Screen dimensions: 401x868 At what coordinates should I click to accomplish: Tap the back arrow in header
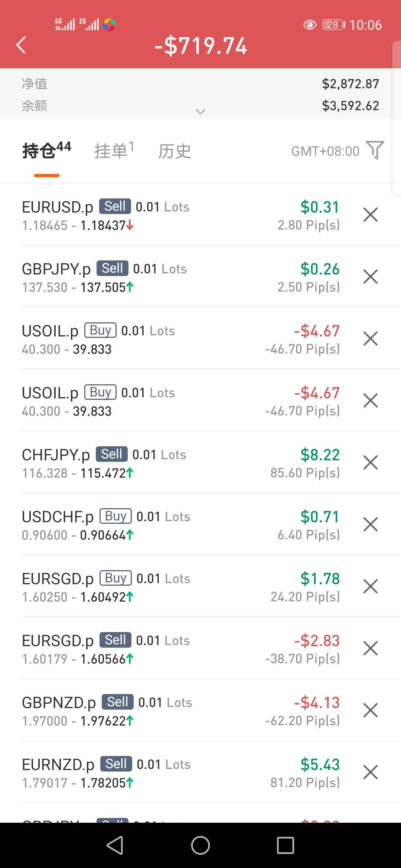click(21, 45)
